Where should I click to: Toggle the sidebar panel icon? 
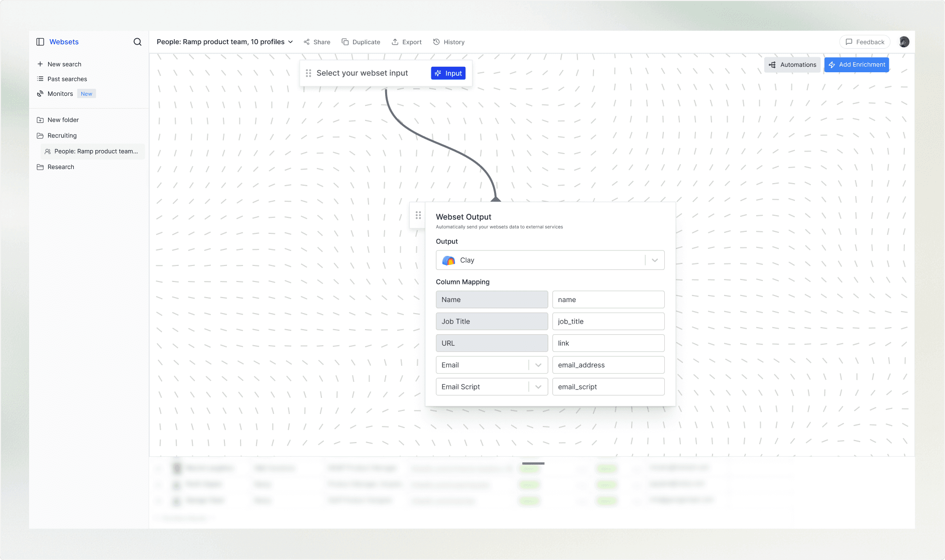click(x=40, y=42)
